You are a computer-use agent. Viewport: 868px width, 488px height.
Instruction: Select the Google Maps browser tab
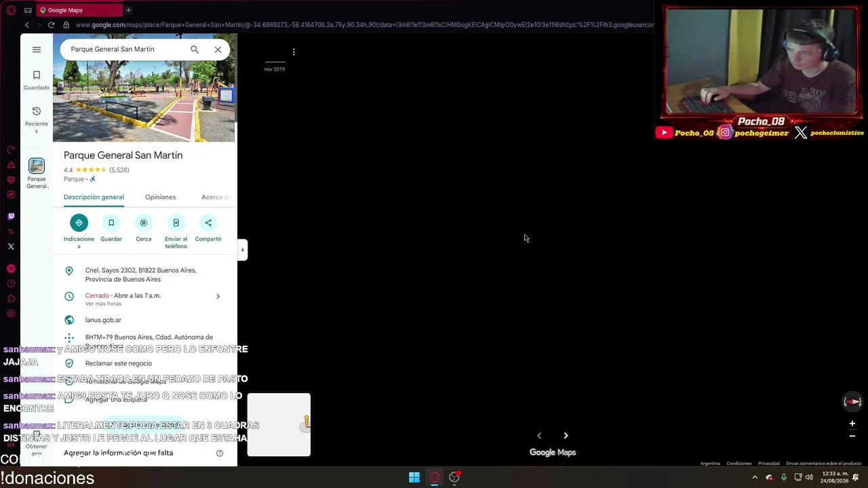pyautogui.click(x=79, y=10)
